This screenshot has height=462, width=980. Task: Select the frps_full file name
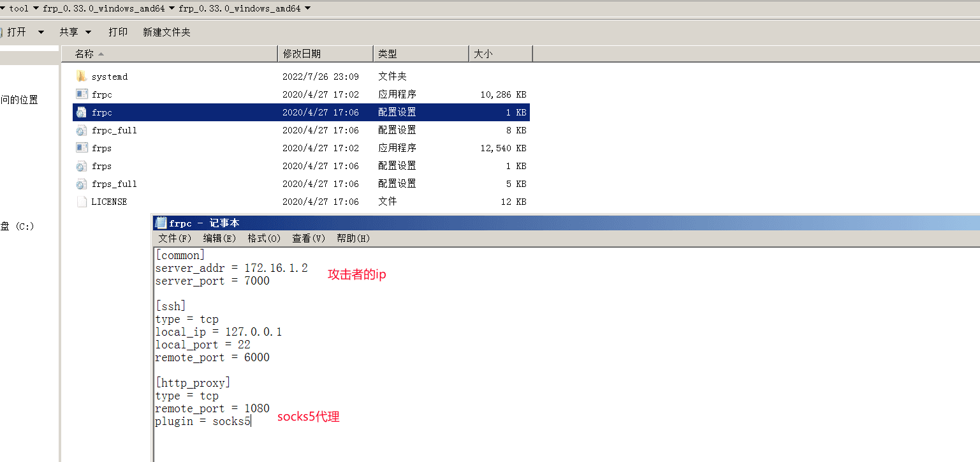click(114, 184)
